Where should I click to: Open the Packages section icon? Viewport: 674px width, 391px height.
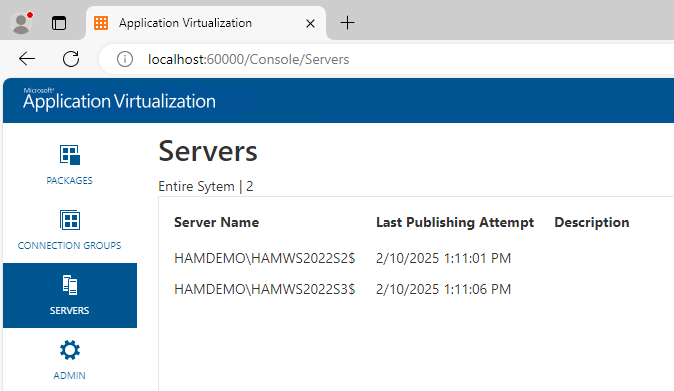point(70,155)
